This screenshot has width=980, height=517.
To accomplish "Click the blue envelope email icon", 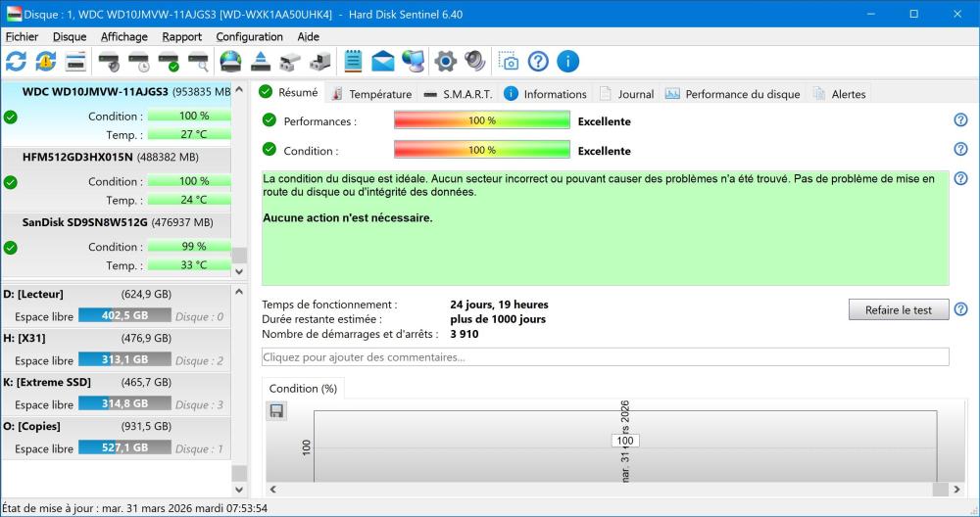I will [382, 61].
